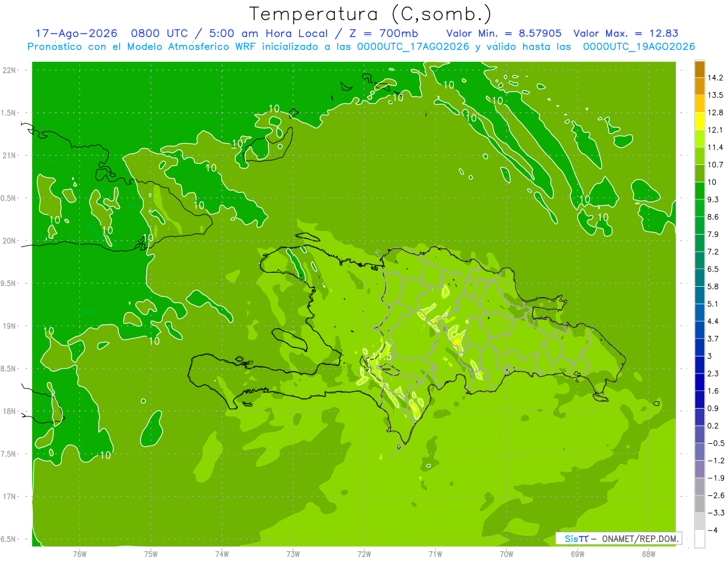Click the "8.5N" latitude axis label
The image size is (728, 562).
tap(9, 369)
